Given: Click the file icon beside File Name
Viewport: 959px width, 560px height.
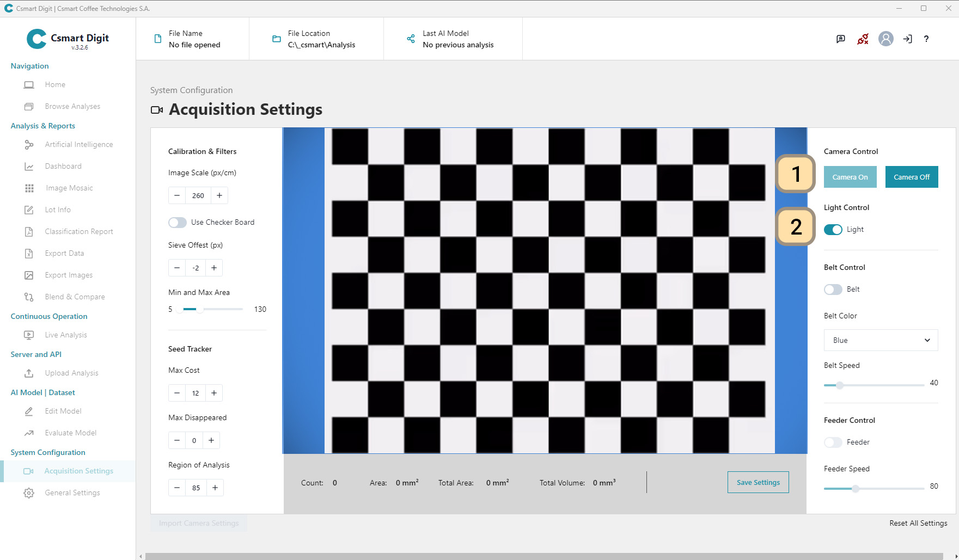Looking at the screenshot, I should [x=158, y=39].
